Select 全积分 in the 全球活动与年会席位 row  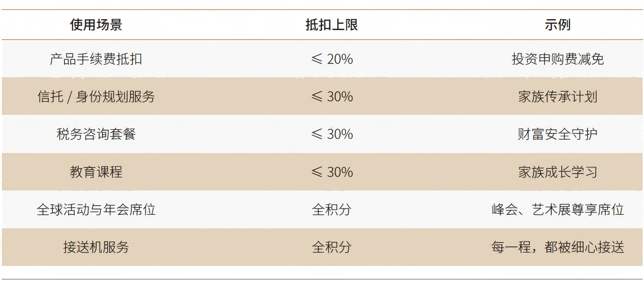tap(332, 210)
